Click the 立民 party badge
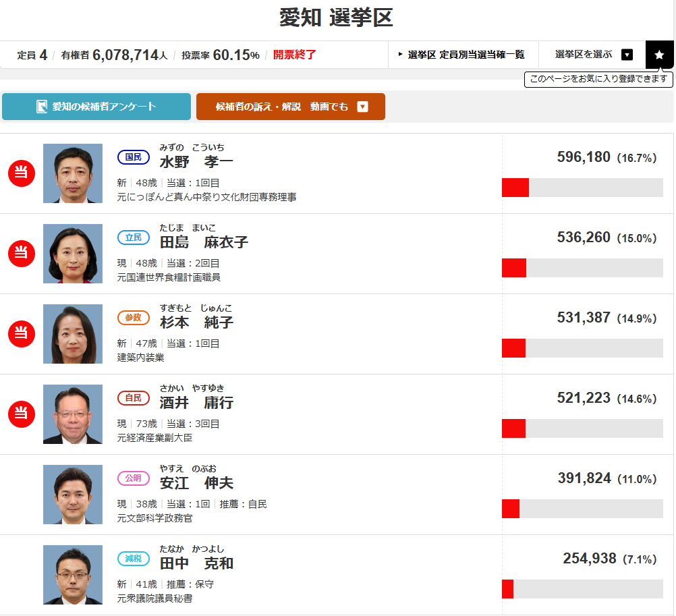The height and width of the screenshot is (616, 676). (x=134, y=237)
